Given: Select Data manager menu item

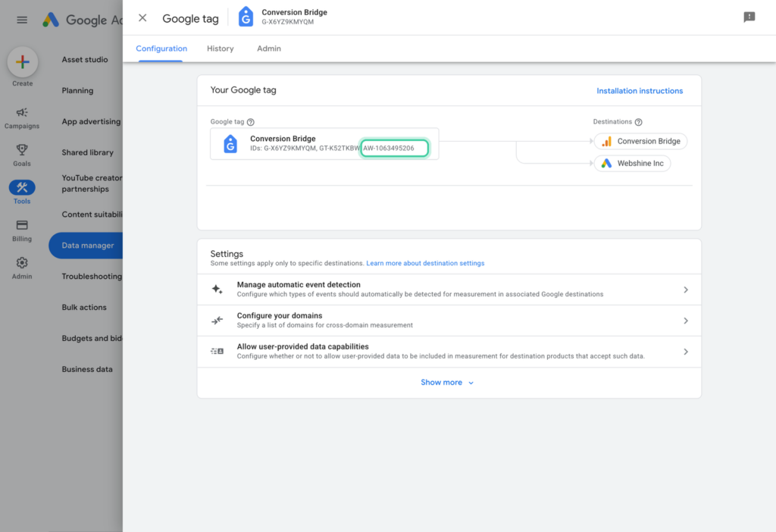Looking at the screenshot, I should coord(86,246).
